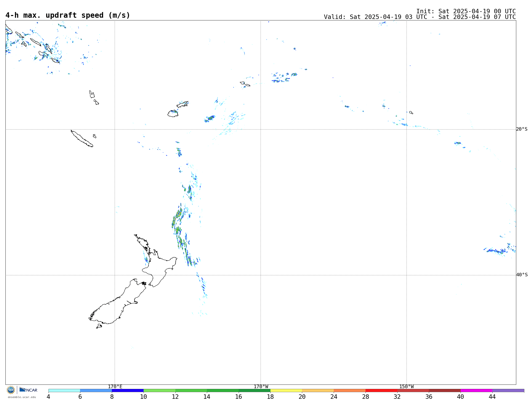Image resolution: width=532 pixels, height=400 pixels.
Task: Pick the light cyan 4–6 colorbar segment
Action: [x=64, y=391]
